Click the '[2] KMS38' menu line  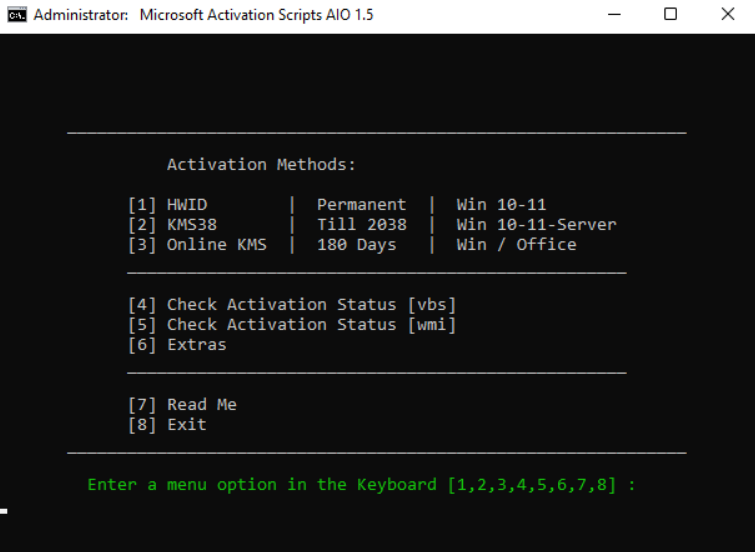pos(172,225)
